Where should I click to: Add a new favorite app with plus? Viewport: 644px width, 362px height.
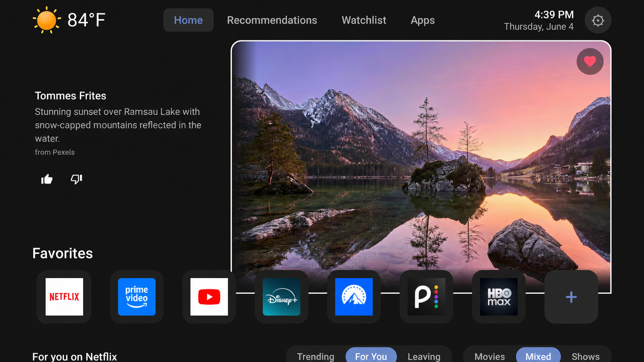tap(571, 297)
